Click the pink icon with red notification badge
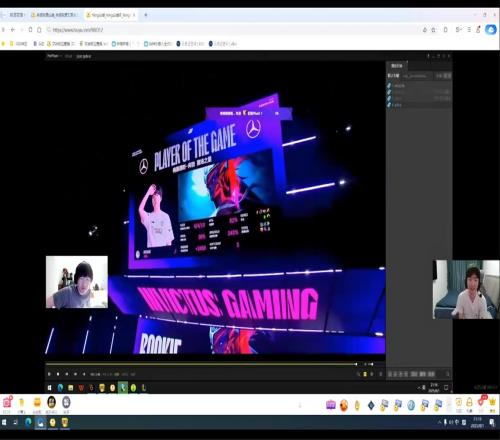Viewport: 500px width, 440px height. click(7, 402)
